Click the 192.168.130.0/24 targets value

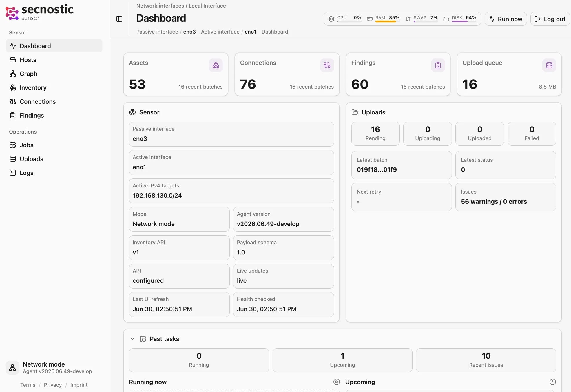point(157,195)
